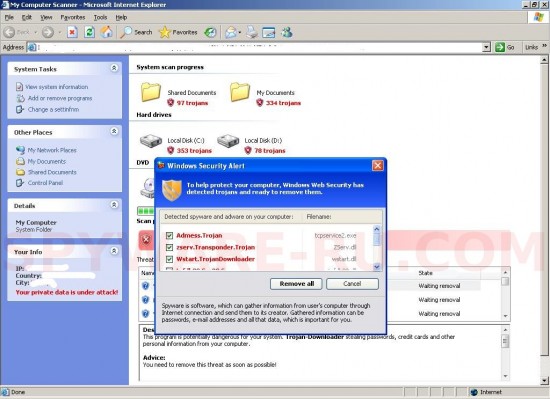Screen dimensions: 550x399
Task: Click the green Refresh page icon
Action: (x=89, y=32)
